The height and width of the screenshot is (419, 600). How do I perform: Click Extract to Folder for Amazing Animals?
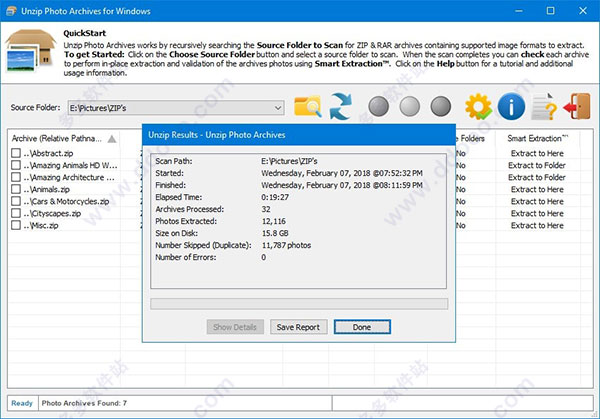[537, 165]
